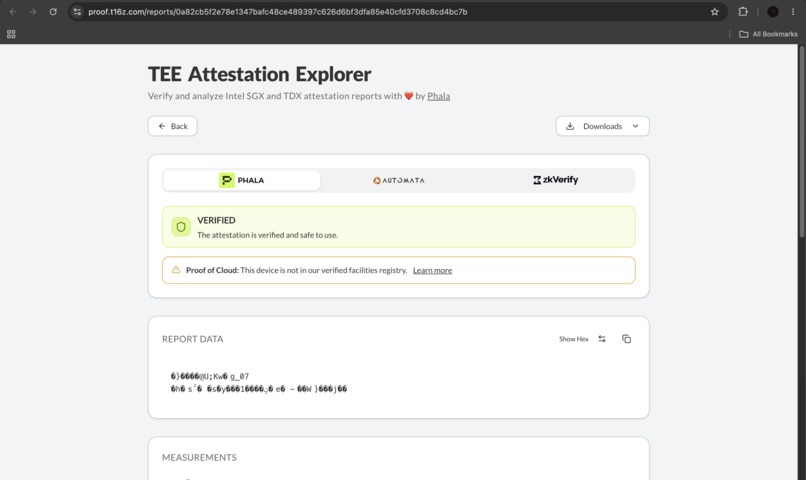Open the Chrome three-dot menu
The height and width of the screenshot is (480, 806).
(x=793, y=12)
